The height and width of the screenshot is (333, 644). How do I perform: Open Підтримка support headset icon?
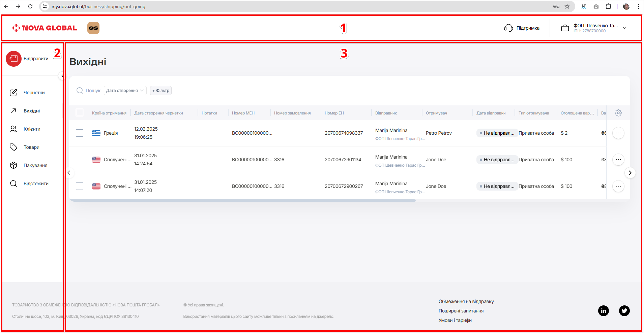click(x=508, y=28)
